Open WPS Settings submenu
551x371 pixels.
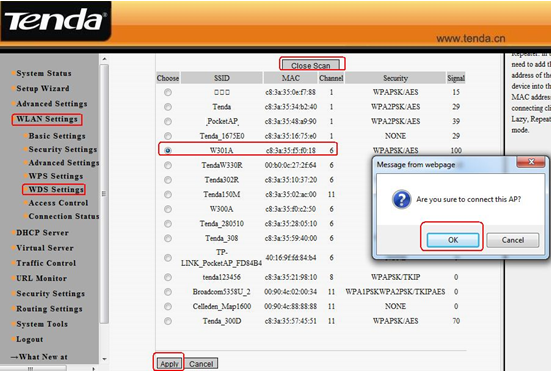[x=56, y=176]
